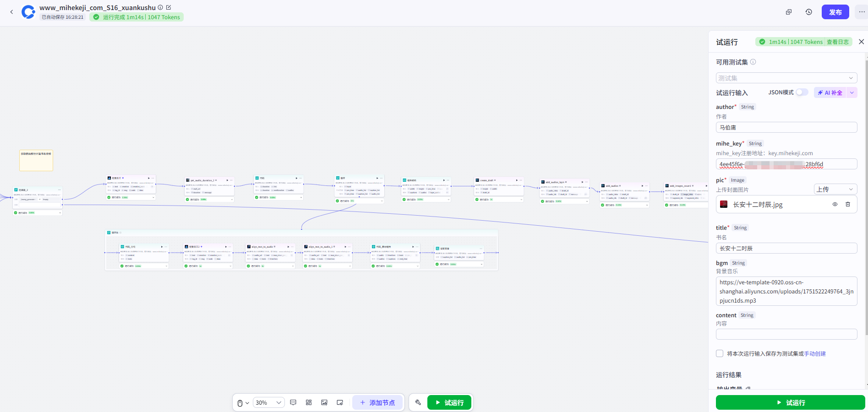868x412 pixels.
Task: Expand the 30% zoom level dropdown
Action: 268,402
